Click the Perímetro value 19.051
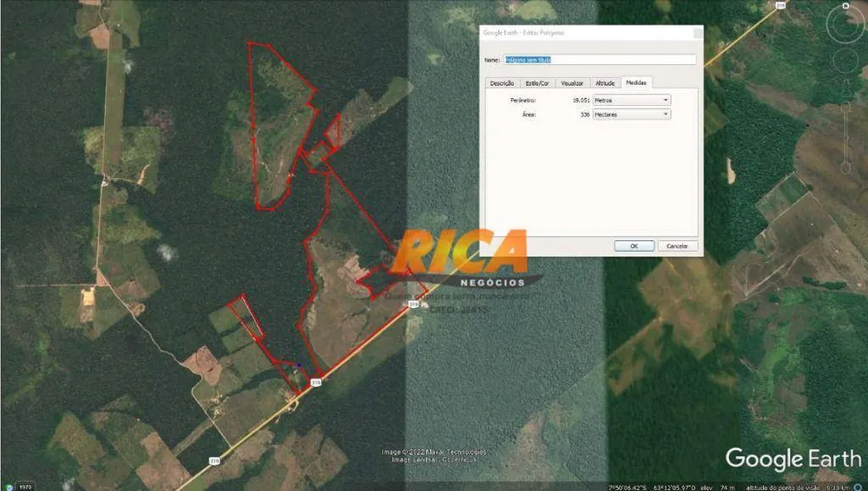 point(581,100)
